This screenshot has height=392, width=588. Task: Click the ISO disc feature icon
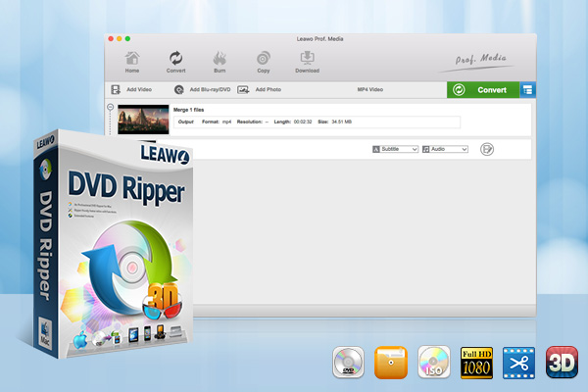point(434,362)
